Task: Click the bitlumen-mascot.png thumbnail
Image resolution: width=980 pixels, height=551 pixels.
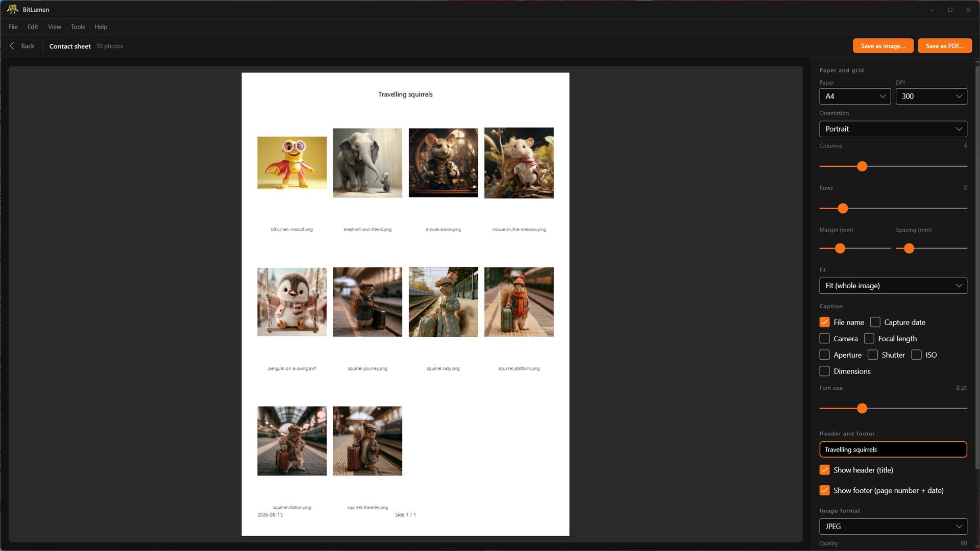Action: [x=292, y=163]
